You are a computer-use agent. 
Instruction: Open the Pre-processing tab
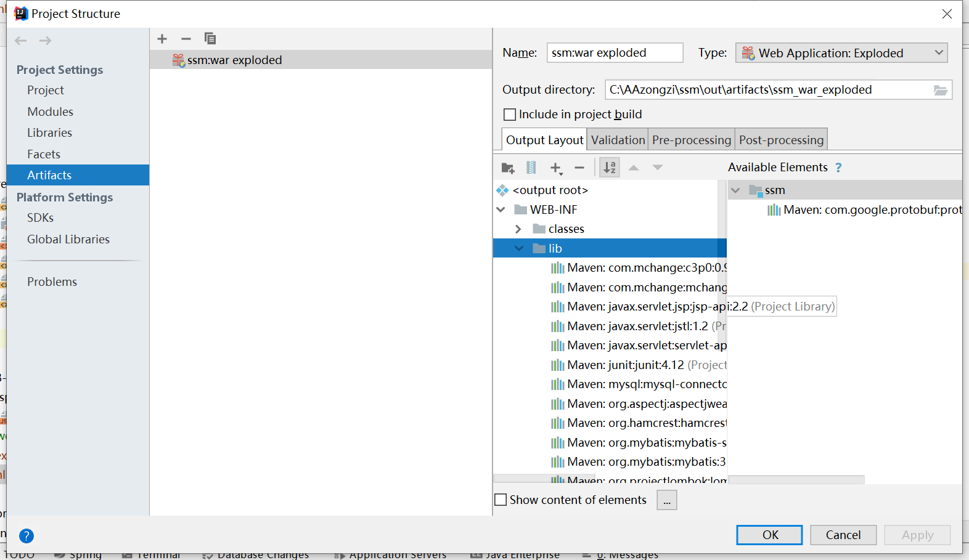pos(692,140)
